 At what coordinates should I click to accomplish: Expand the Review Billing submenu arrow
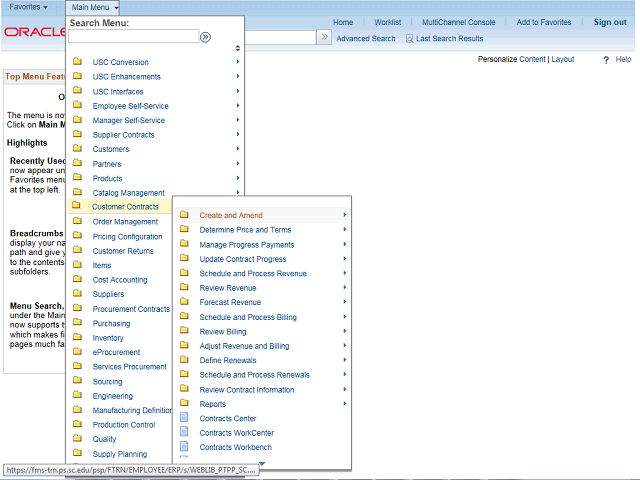[345, 331]
